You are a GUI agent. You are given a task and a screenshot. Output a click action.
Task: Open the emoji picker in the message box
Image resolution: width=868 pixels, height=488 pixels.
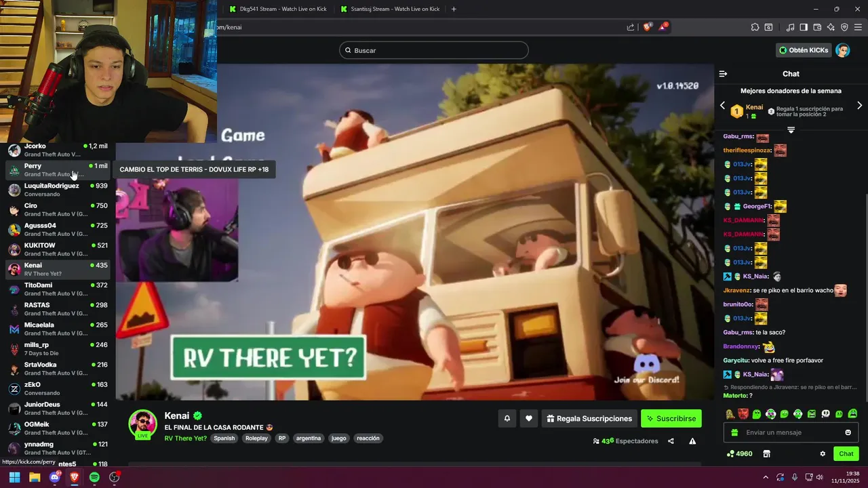click(848, 432)
